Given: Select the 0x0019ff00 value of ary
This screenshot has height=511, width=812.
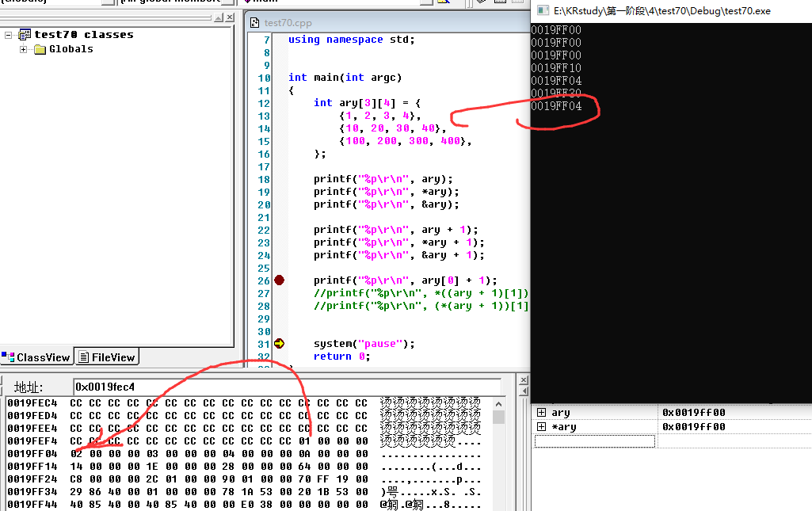Looking at the screenshot, I should click(694, 413).
